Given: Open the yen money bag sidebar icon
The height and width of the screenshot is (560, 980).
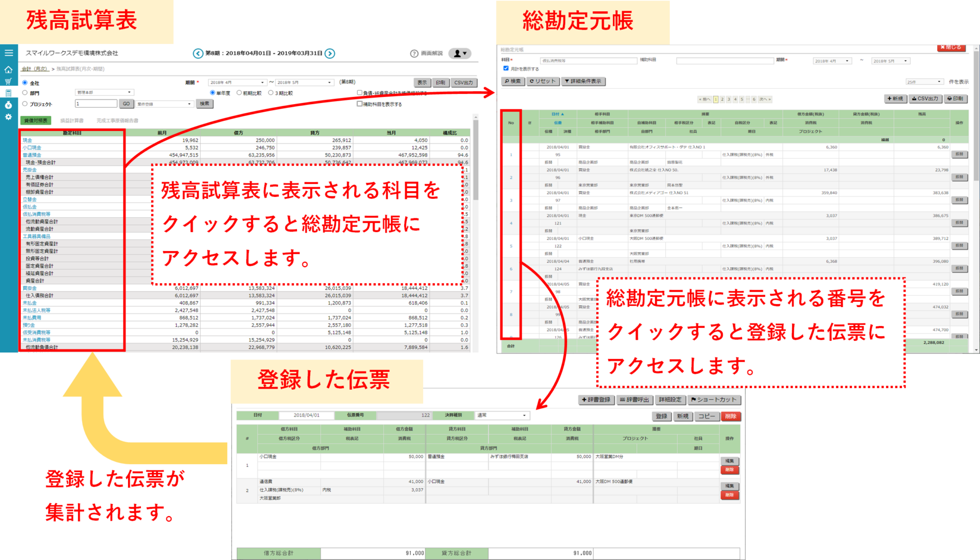Looking at the screenshot, I should tap(8, 105).
